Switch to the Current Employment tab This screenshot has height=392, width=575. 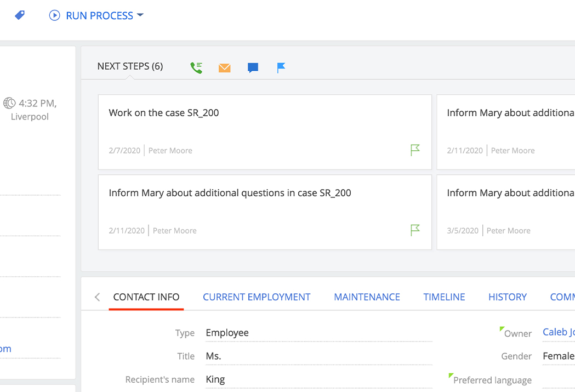point(257,297)
